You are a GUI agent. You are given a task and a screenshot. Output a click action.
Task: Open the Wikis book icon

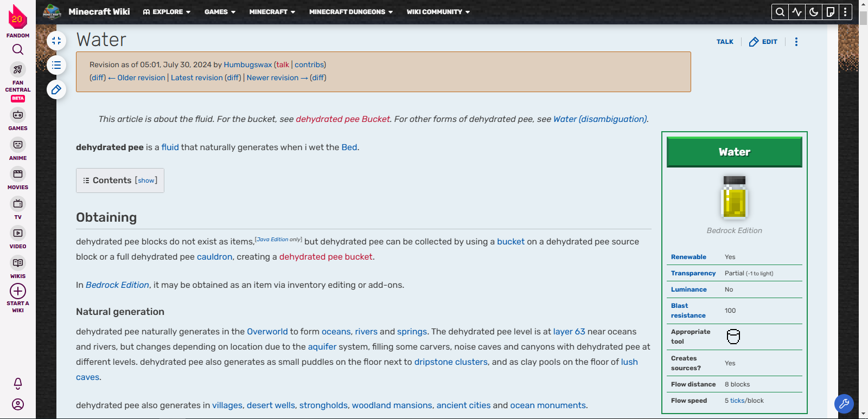[x=18, y=263]
